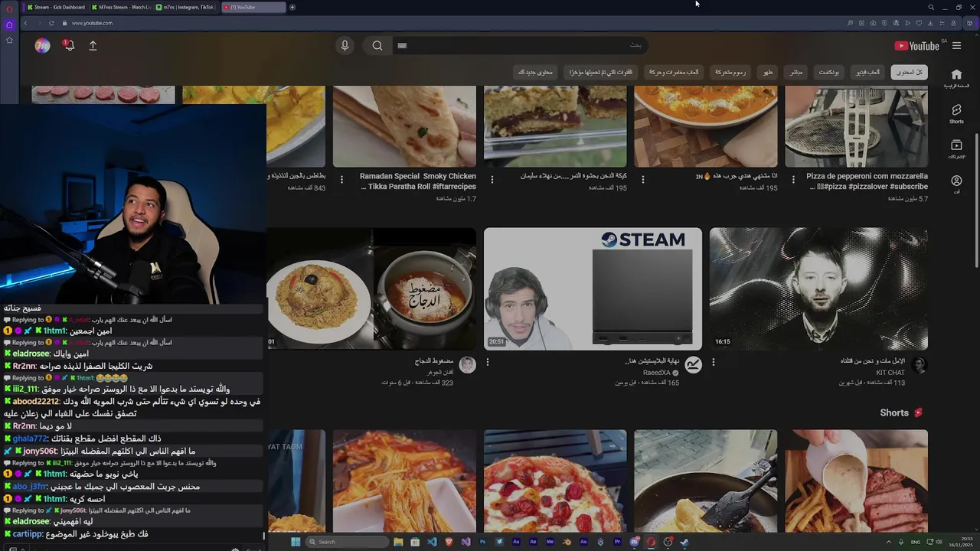Reload the page in the browser
The image size is (980, 551).
pos(51,23)
